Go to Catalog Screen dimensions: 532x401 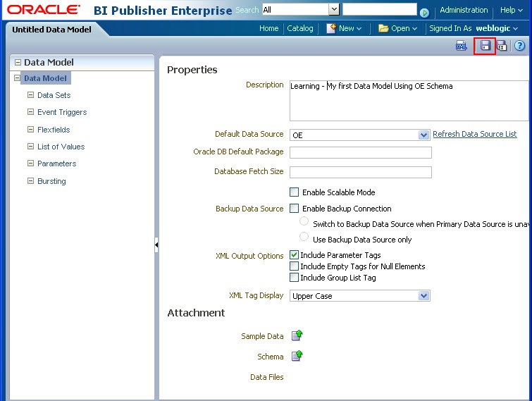pos(300,28)
